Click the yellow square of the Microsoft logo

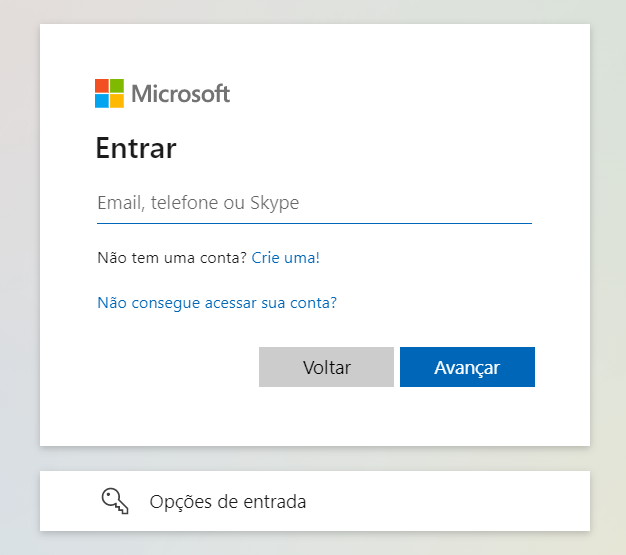click(x=117, y=101)
